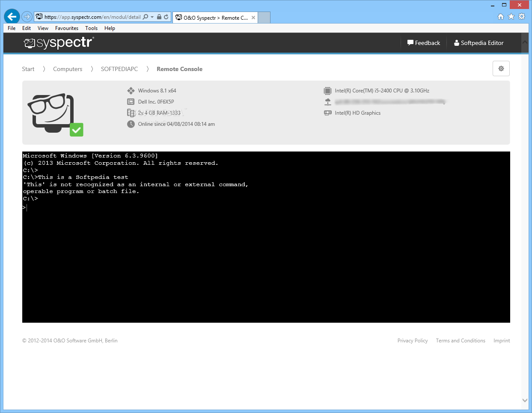Open Favourites star icon
Screen dimensions: 532x413
511,17
